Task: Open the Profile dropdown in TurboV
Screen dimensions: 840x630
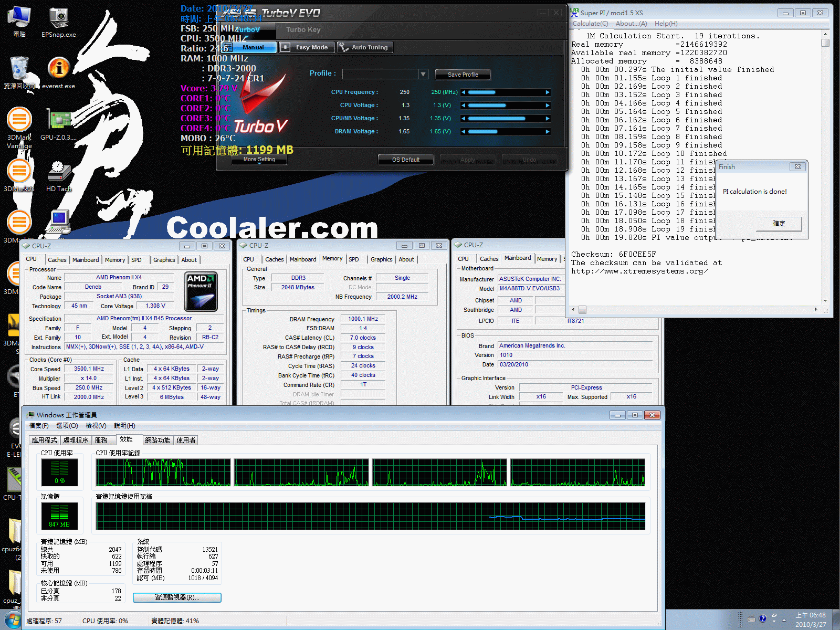Action: [423, 74]
